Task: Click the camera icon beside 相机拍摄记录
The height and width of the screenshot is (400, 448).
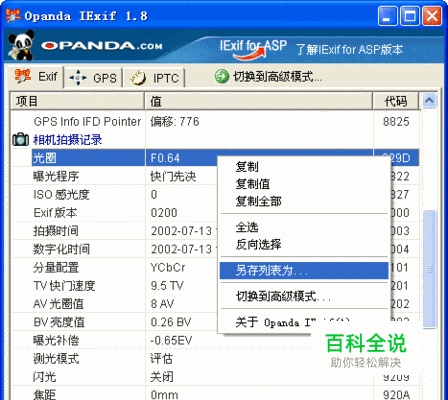Action: click(x=21, y=139)
